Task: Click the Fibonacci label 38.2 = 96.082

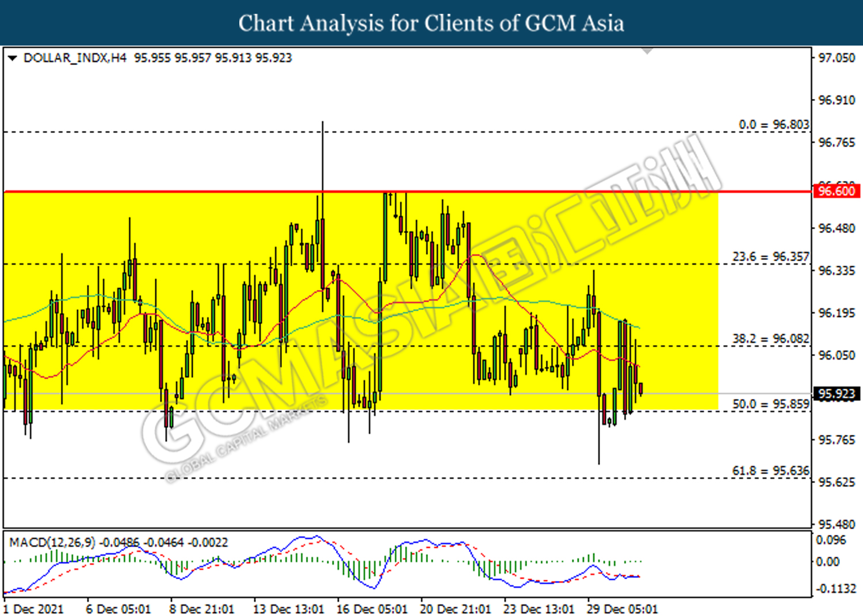Action: click(x=771, y=339)
